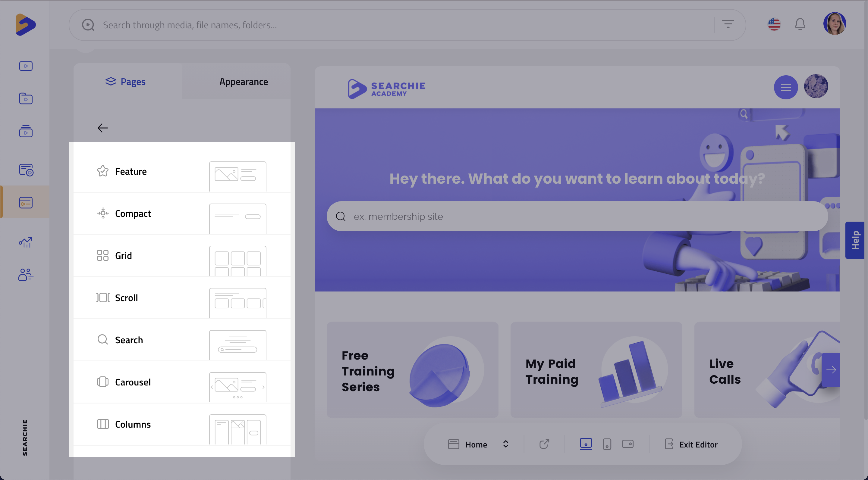Open the folders sidebar icon
Viewport: 868px width, 480px height.
point(26,99)
